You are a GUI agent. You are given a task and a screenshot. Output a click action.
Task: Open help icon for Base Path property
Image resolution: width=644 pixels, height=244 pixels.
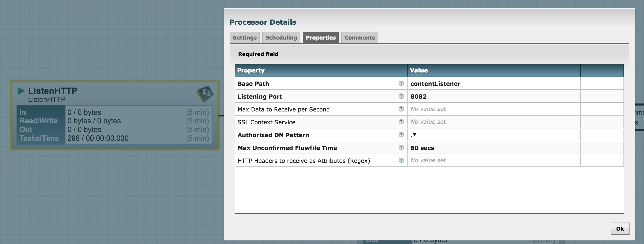point(401,83)
